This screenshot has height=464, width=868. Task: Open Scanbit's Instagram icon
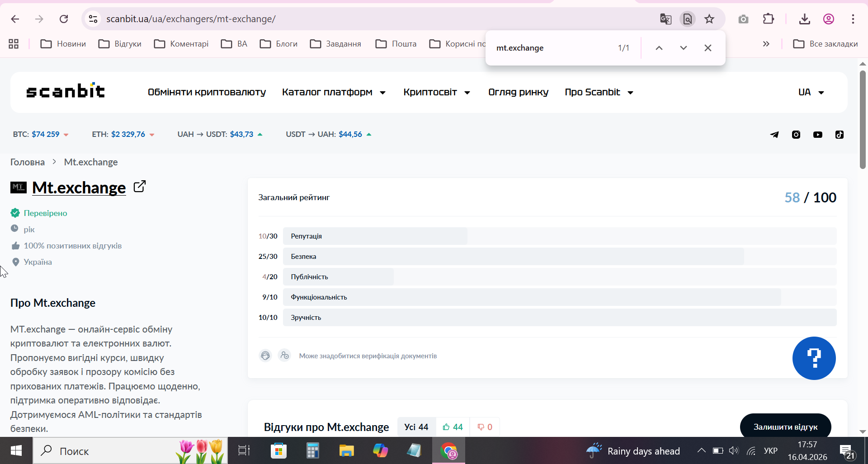point(796,135)
